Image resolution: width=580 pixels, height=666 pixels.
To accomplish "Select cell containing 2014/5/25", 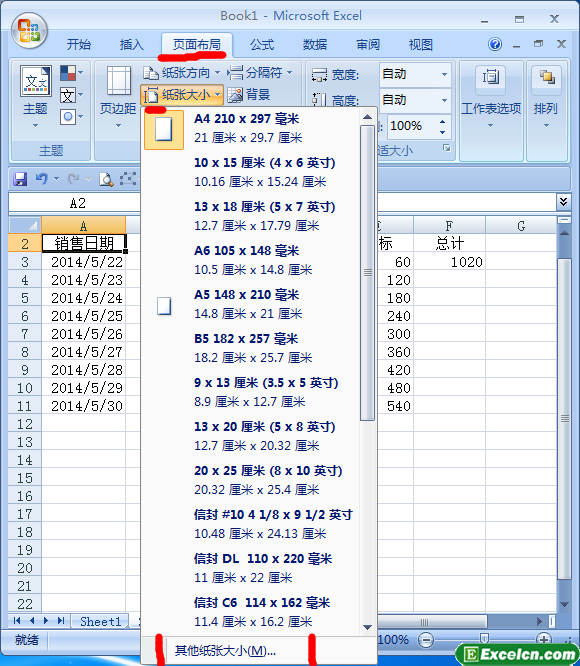I will 84,316.
